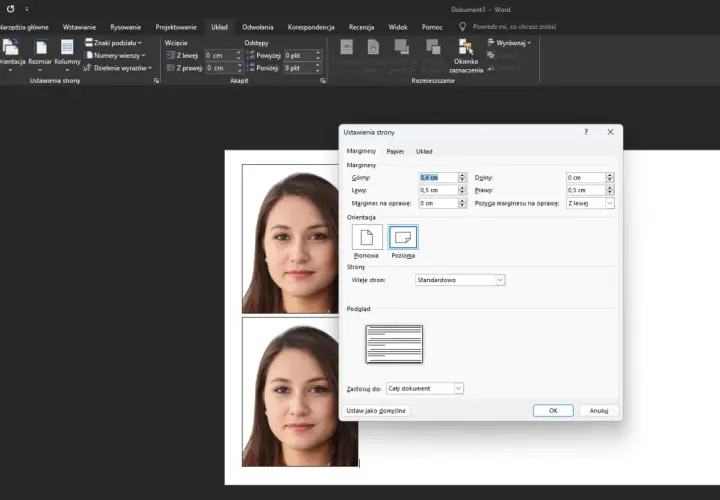Image resolution: width=720 pixels, height=500 pixels.
Task: Adjust Prawy margin spinner arrows
Action: pyautogui.click(x=610, y=190)
